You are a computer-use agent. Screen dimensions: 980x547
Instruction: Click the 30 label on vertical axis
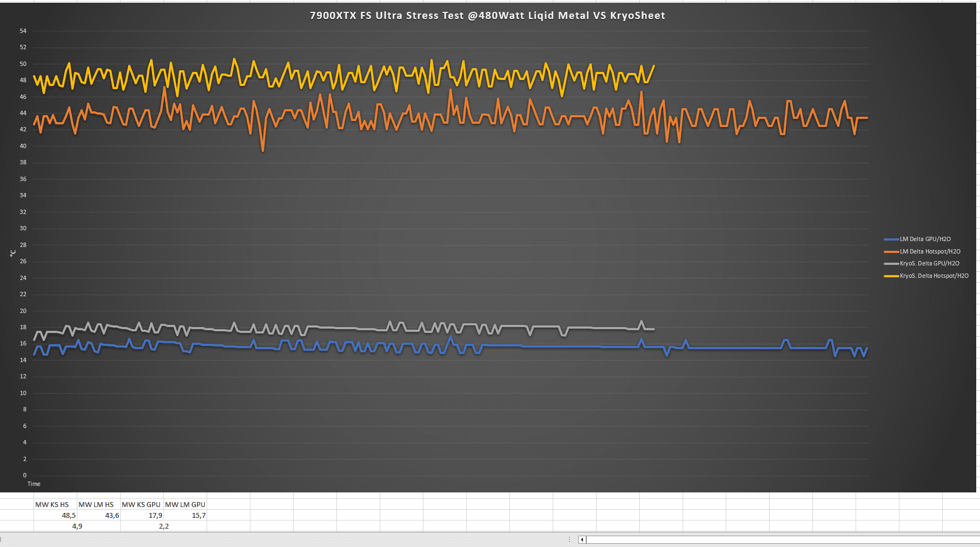[23, 228]
